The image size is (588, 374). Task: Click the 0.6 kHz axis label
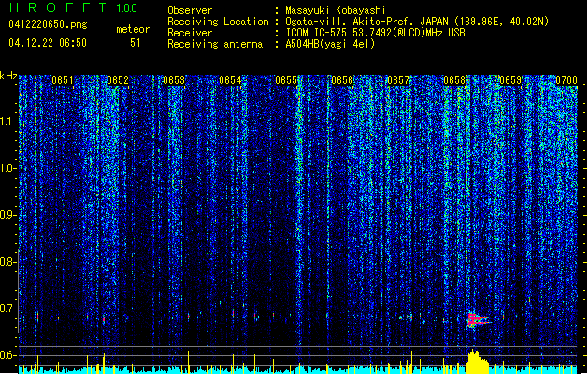click(x=8, y=355)
